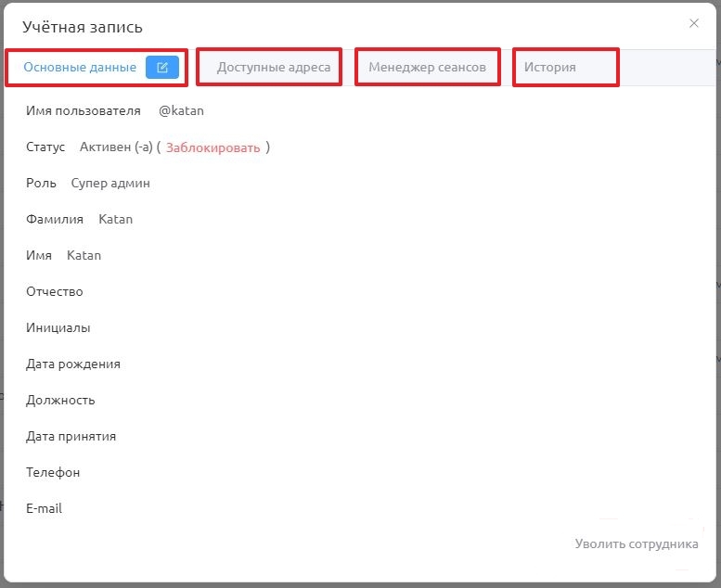The width and height of the screenshot is (721, 588).
Task: Click the blue edit pencil icon
Action: [162, 68]
